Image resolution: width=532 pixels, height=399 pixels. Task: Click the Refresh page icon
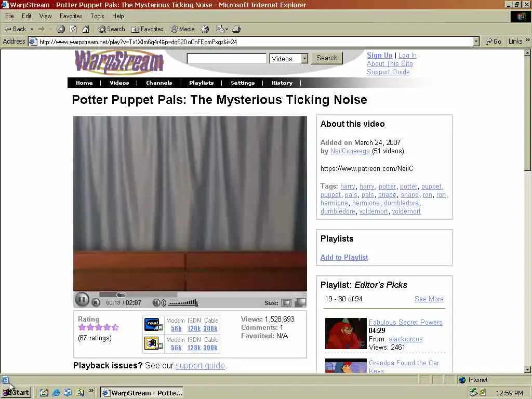[x=73, y=29]
